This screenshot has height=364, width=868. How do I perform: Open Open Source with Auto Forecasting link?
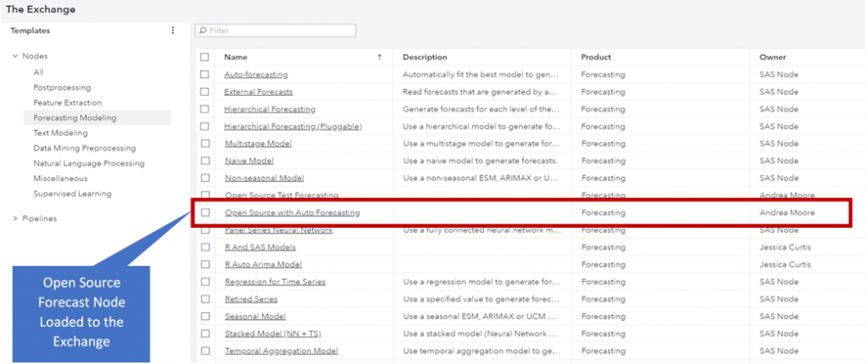click(292, 212)
